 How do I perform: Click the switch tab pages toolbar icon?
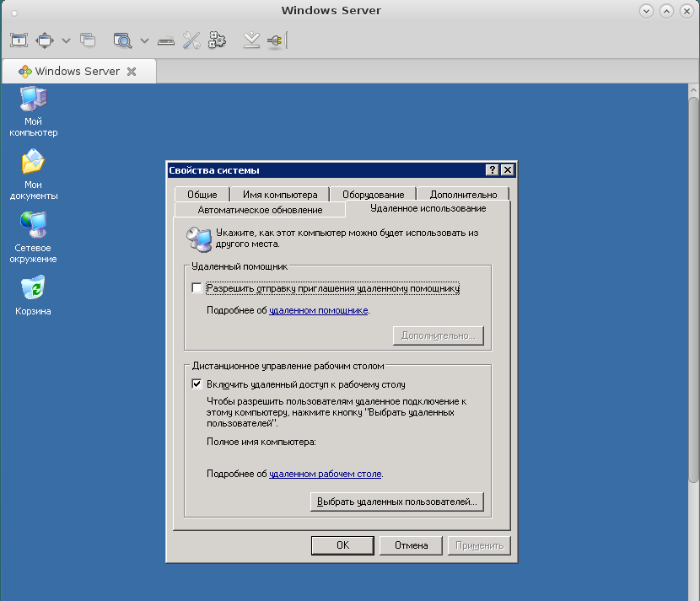pos(88,40)
